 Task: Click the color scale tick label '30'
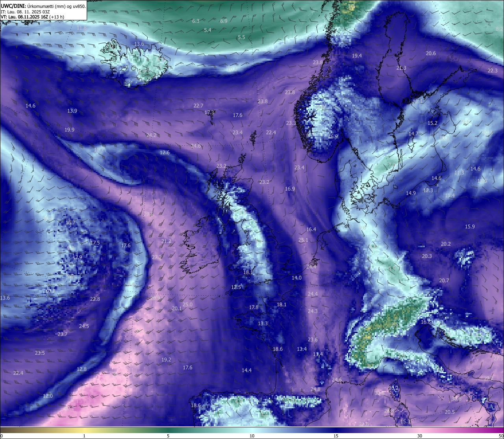[420, 436]
